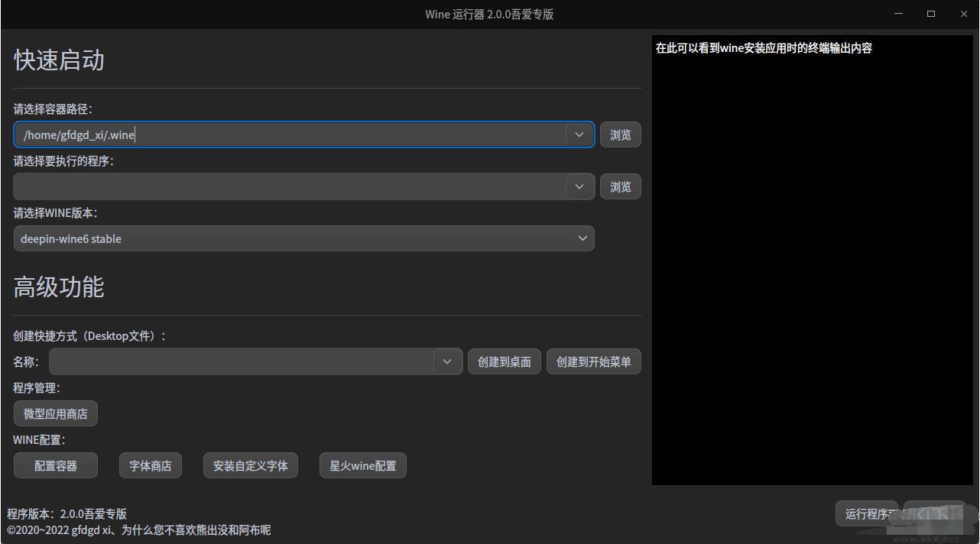
Task: Click the 运行程序 button
Action: pyautogui.click(x=867, y=513)
